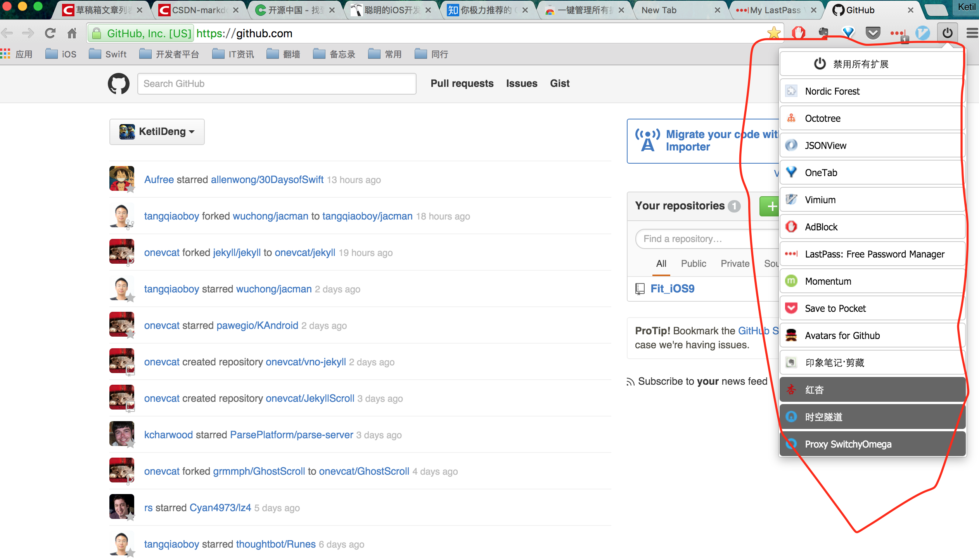Toggle the Vimium extension entry

pyautogui.click(x=872, y=200)
